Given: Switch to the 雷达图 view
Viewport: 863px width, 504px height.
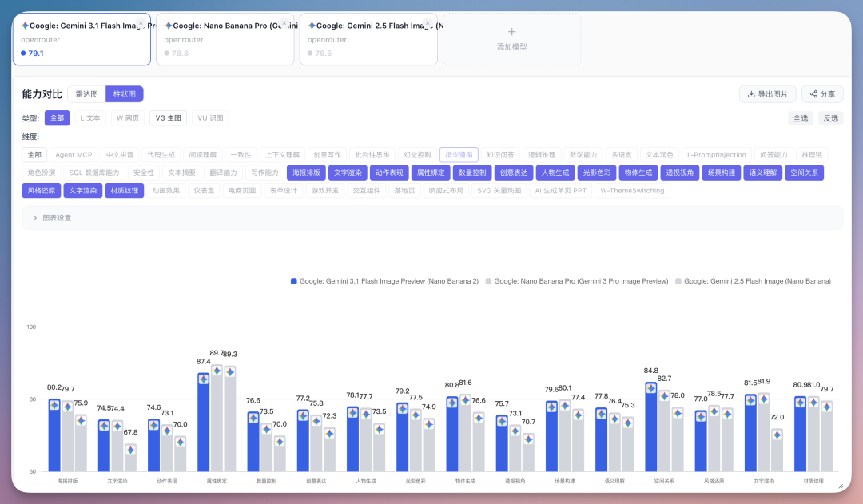Looking at the screenshot, I should click(x=87, y=94).
